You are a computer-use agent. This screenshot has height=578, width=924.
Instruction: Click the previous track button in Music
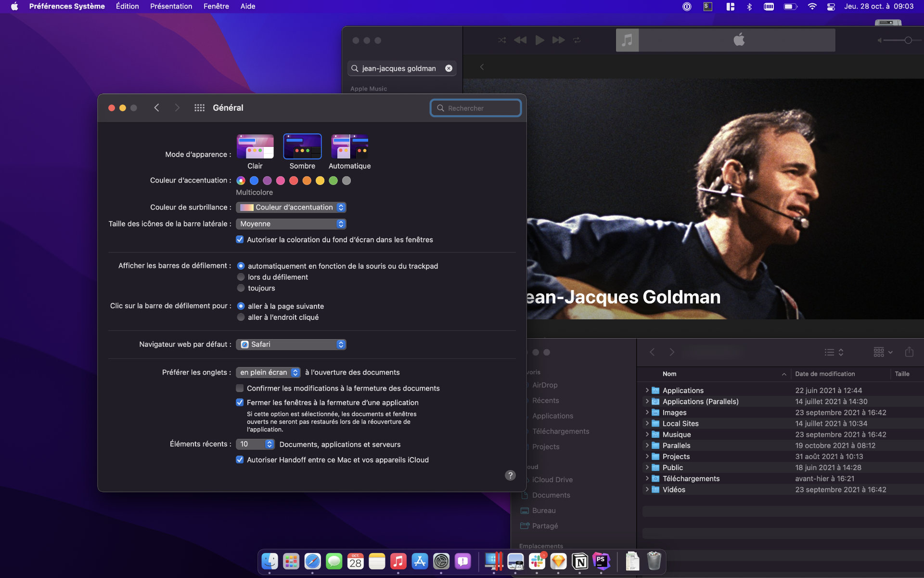[x=520, y=40]
